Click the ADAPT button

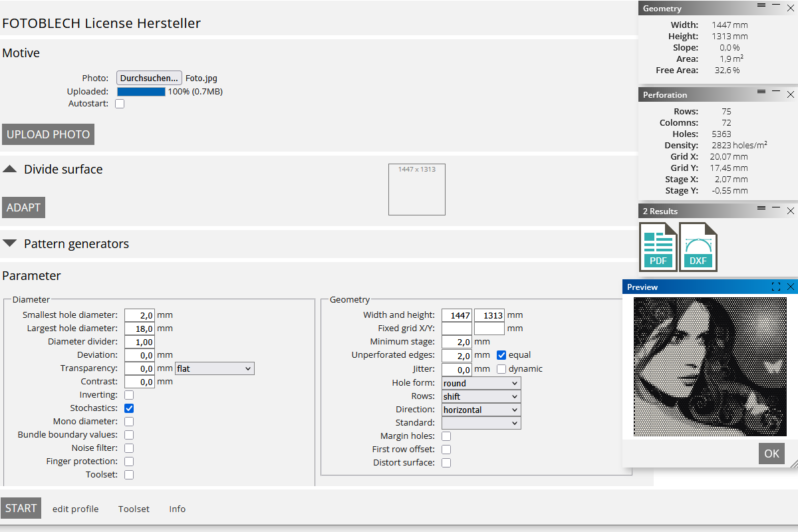(x=23, y=207)
